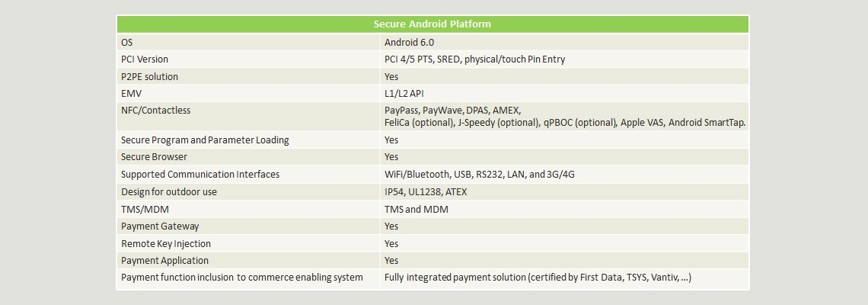The height and width of the screenshot is (305, 868).
Task: Click the Secure Android Platform header
Action: coord(432,24)
